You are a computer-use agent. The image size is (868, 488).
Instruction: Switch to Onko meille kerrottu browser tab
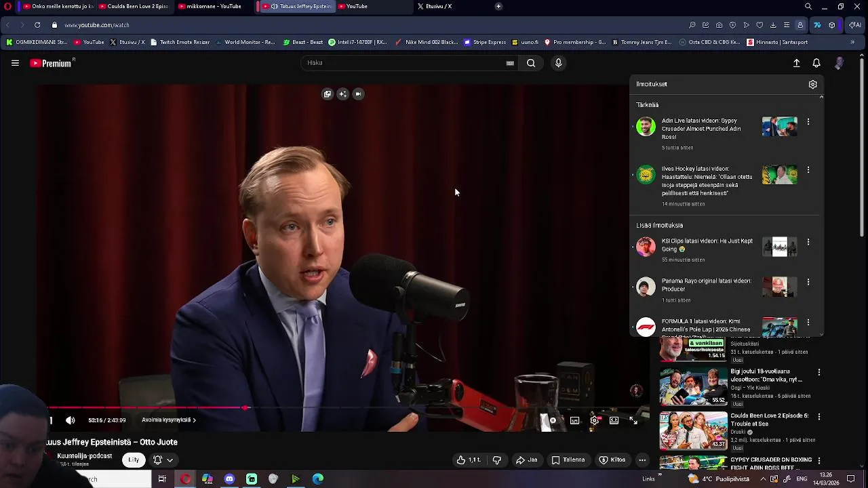[x=58, y=6]
